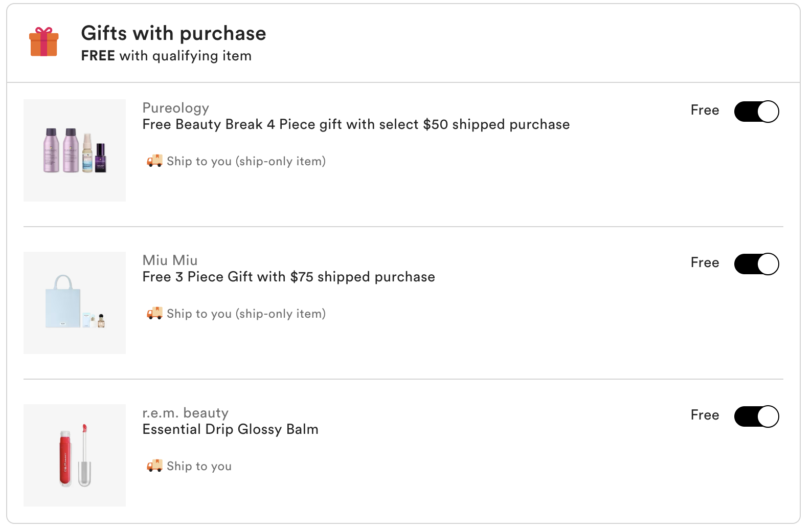Toggle off the Pureology free gift switch
Viewport: 812px width, 528px height.
coord(756,112)
